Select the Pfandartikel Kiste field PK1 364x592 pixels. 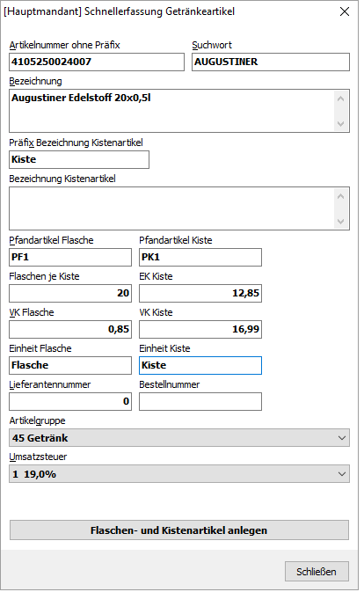point(200,257)
